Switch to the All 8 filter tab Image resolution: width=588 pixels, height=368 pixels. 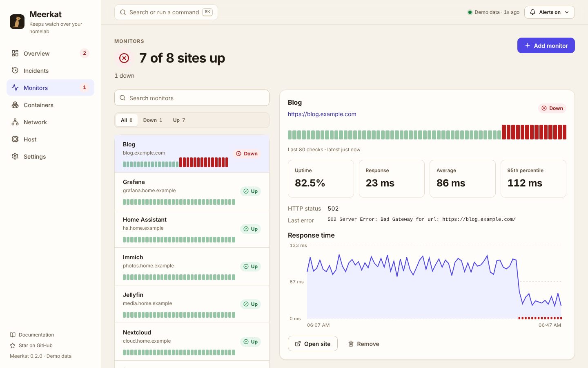[127, 120]
